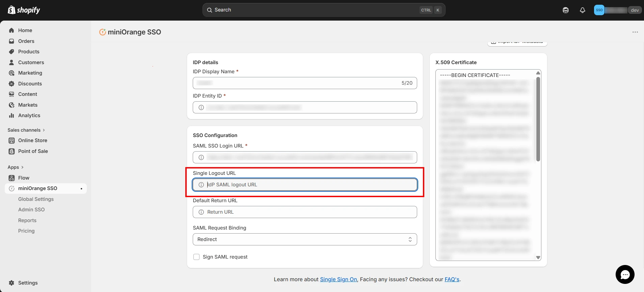The width and height of the screenshot is (644, 292).
Task: Open the FAQ's link
Action: [452, 280]
